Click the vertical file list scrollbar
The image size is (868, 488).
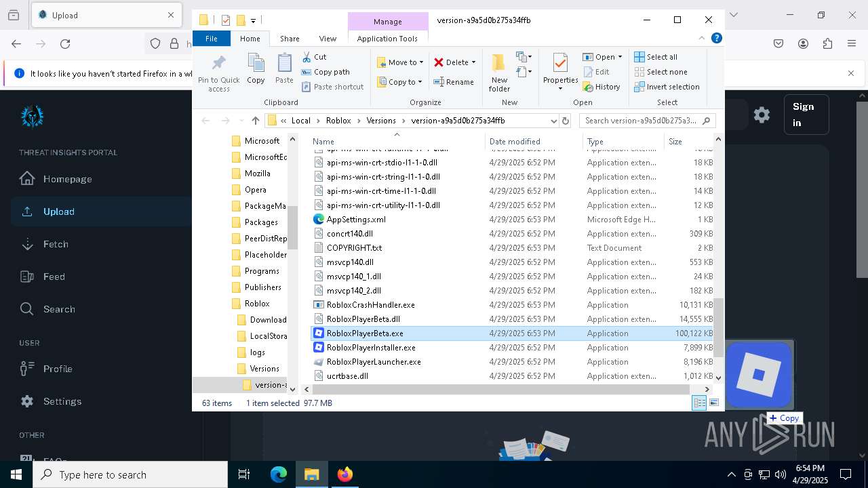coord(718,329)
